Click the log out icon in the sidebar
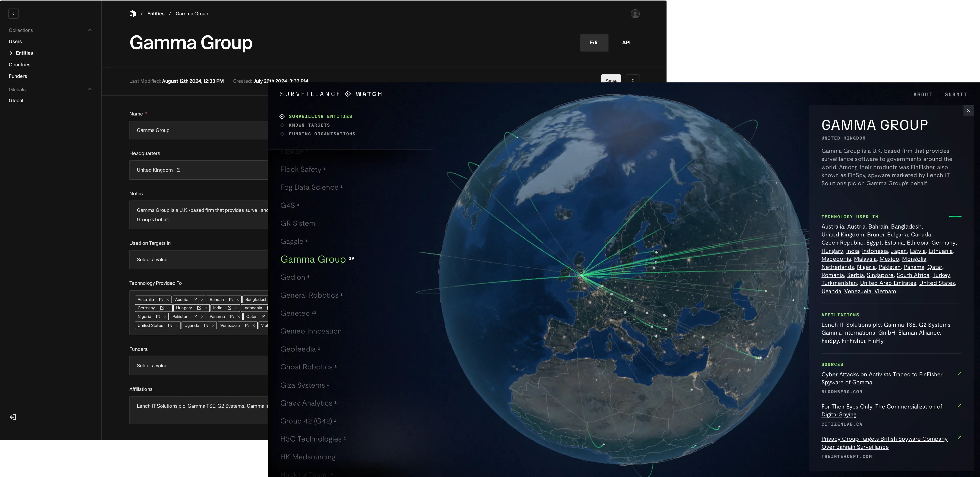The image size is (980, 477). (13, 417)
